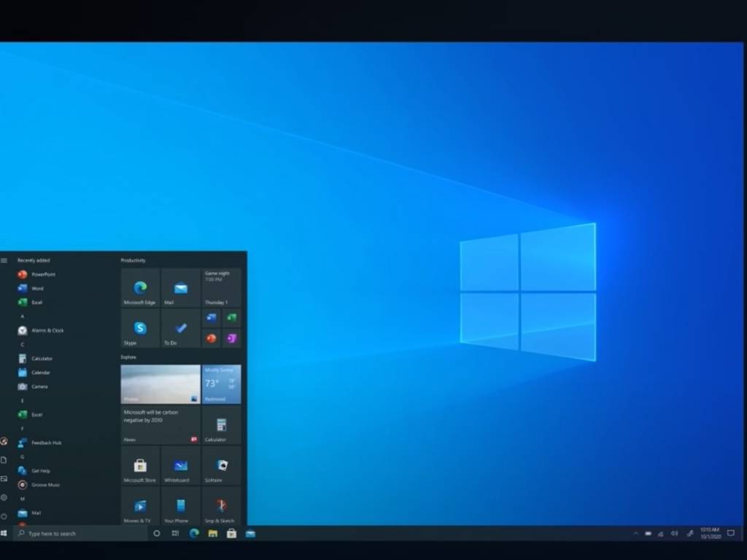Open the Microsoft Edge tile in Start menu
Viewport: 747px width, 560px height.
tap(140, 287)
